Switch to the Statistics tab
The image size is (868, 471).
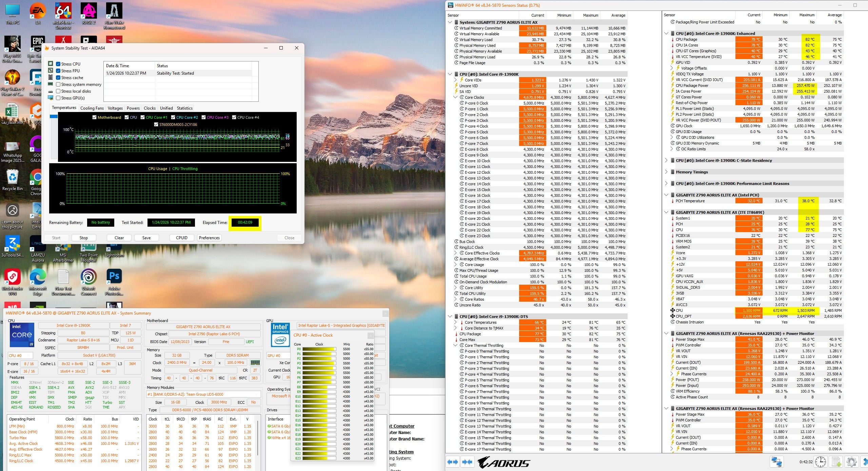click(184, 108)
